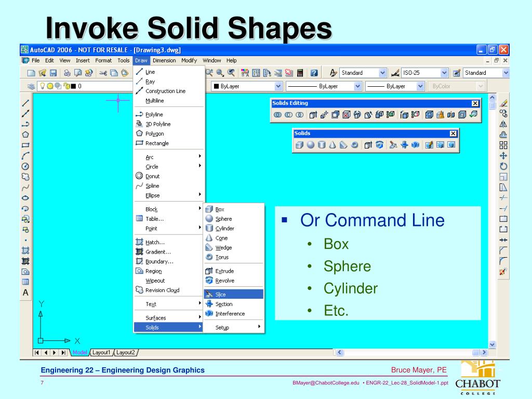
Task: Open the linetype ByLayer dropdown
Action: pyautogui.click(x=357, y=86)
